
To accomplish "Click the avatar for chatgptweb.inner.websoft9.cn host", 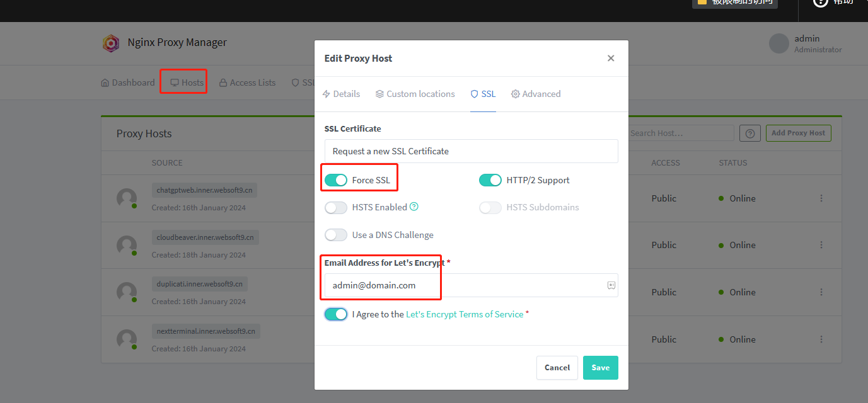I will coord(127,198).
